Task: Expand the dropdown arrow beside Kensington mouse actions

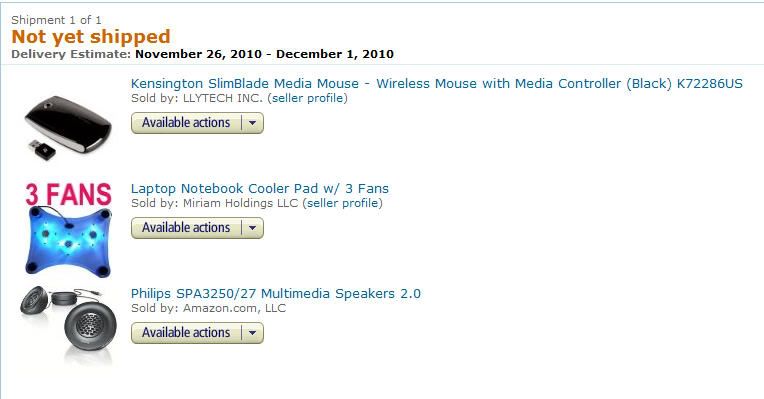Action: point(252,123)
